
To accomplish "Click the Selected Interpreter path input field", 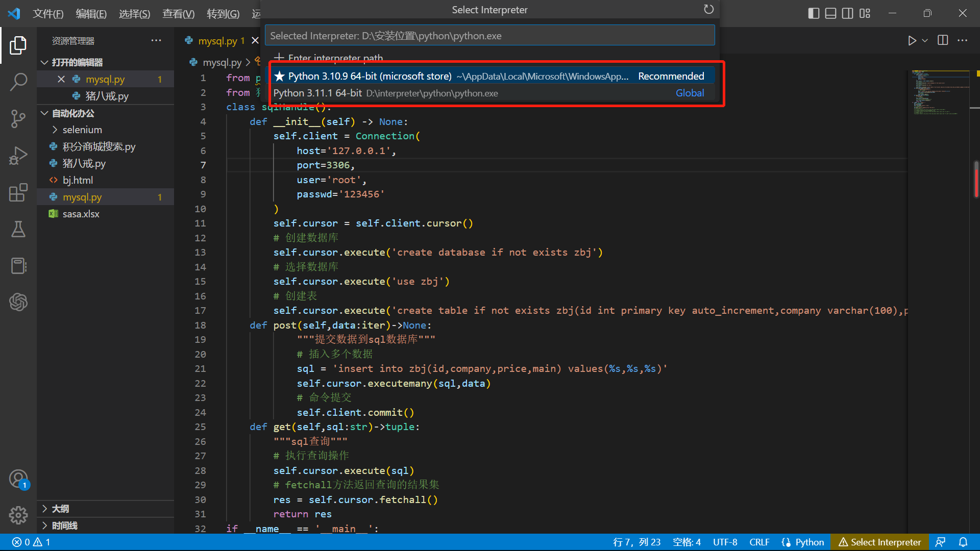I will [489, 36].
